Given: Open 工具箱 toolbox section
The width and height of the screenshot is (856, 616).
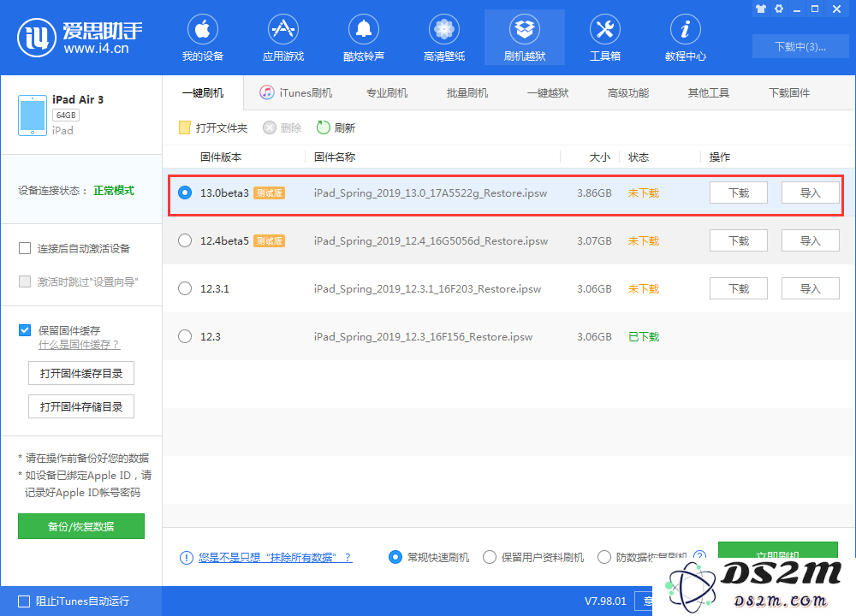Looking at the screenshot, I should pos(605,38).
